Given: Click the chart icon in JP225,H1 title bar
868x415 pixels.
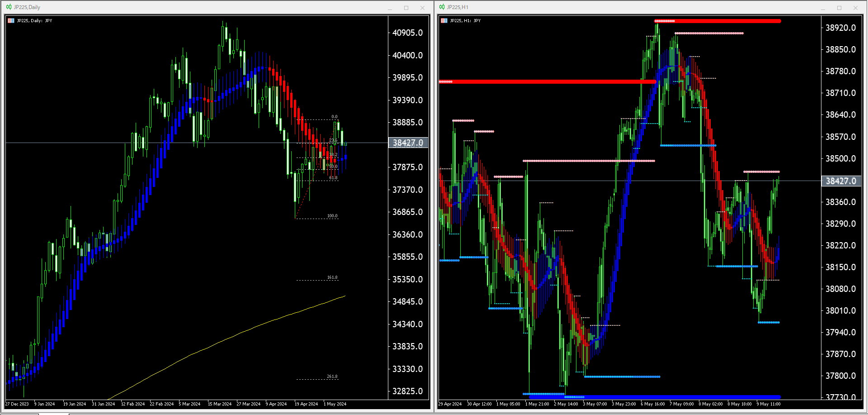Looking at the screenshot, I should (442, 7).
